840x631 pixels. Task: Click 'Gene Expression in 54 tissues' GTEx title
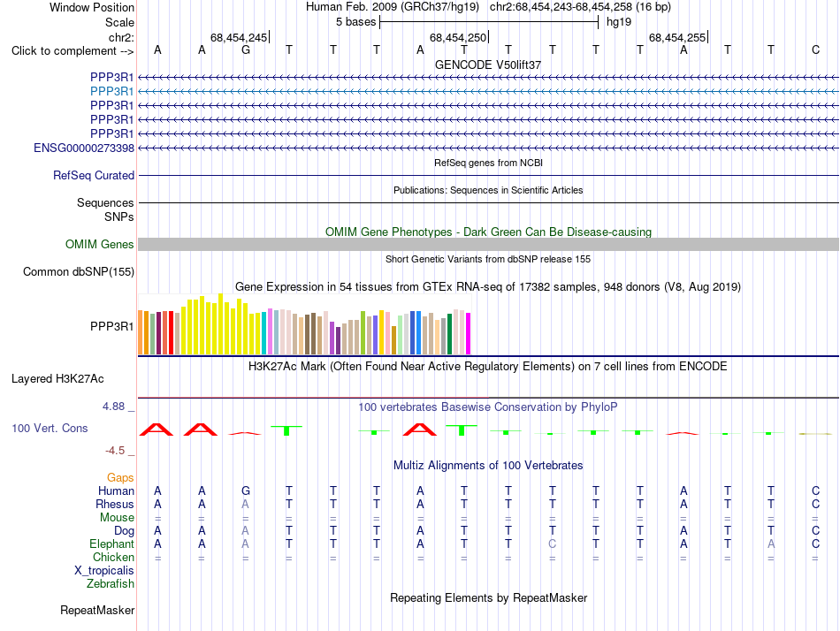(488, 286)
